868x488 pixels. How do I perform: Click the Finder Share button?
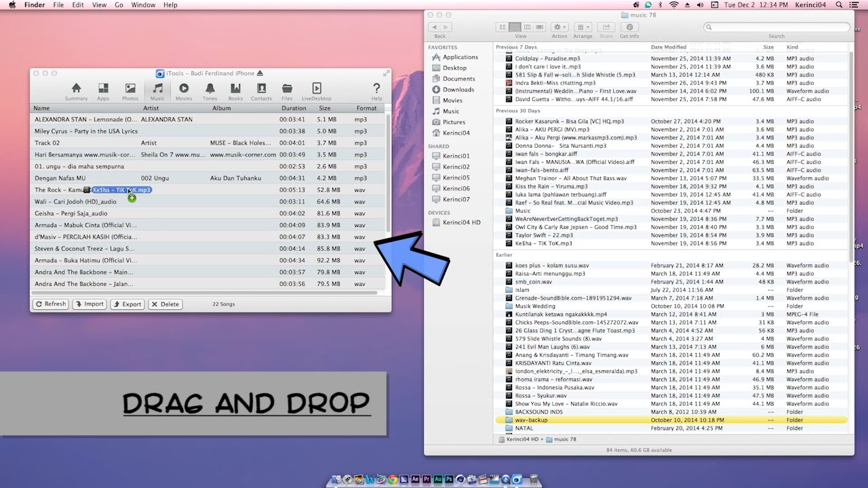tap(606, 27)
